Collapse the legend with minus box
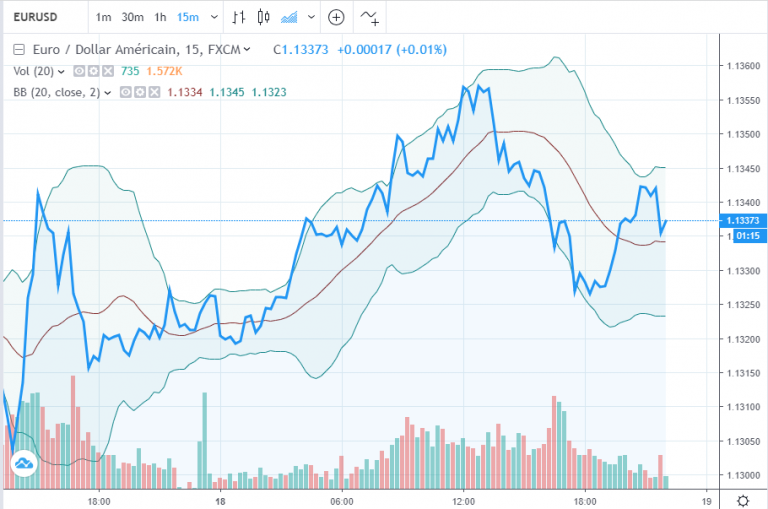768x509 pixels. click(x=19, y=49)
